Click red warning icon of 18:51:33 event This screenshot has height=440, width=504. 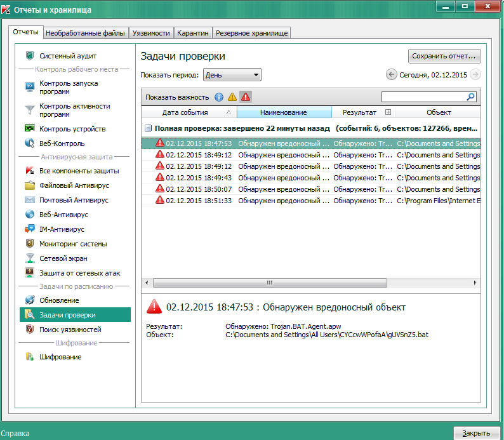pyautogui.click(x=160, y=200)
